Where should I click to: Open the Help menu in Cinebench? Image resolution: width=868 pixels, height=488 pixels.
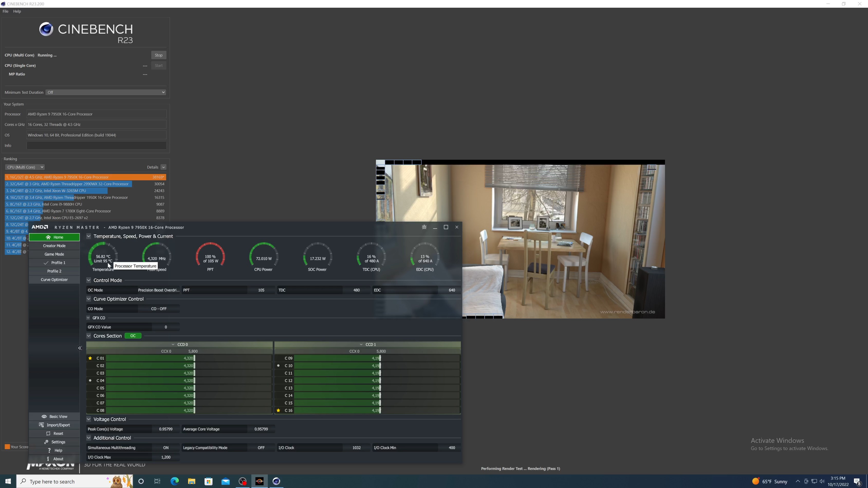17,11
